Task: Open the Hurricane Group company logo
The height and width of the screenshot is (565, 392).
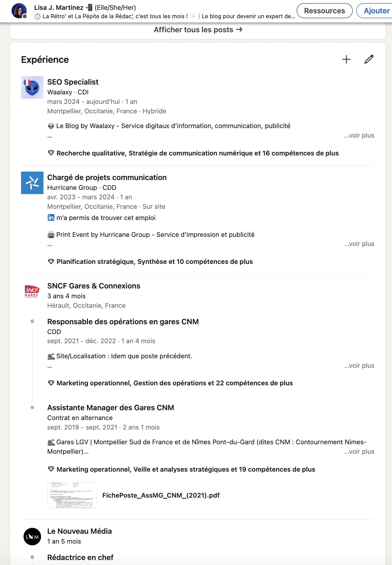Action: [x=32, y=183]
